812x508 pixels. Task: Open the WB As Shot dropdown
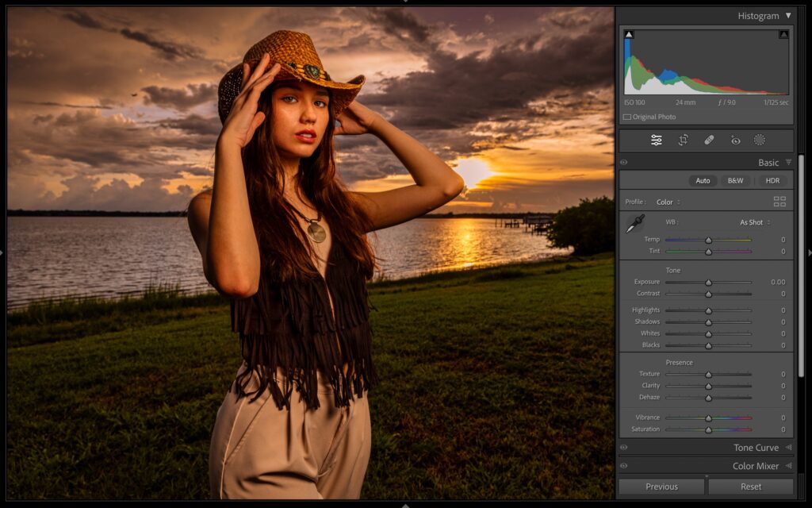[754, 222]
